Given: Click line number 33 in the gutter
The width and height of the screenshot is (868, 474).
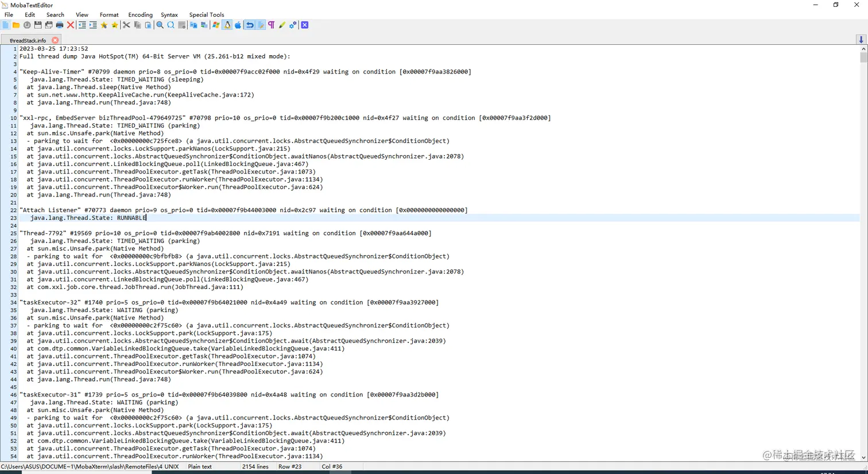Looking at the screenshot, I should [13, 295].
